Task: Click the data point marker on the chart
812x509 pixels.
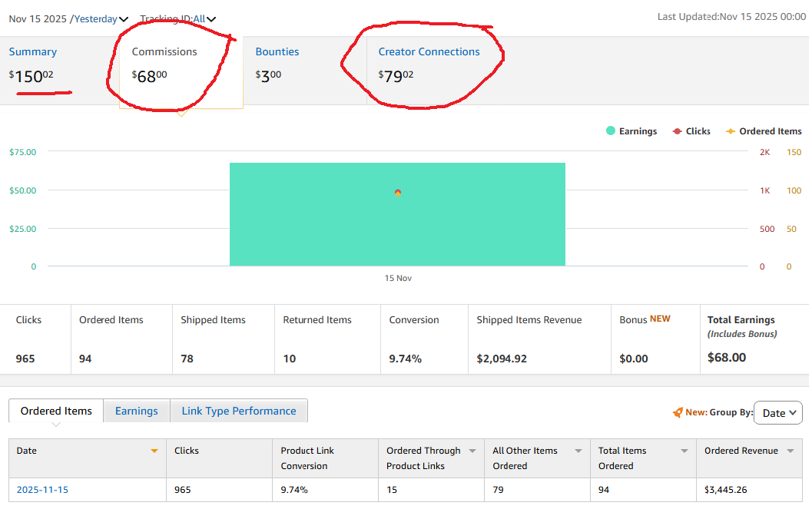Action: pyautogui.click(x=398, y=193)
